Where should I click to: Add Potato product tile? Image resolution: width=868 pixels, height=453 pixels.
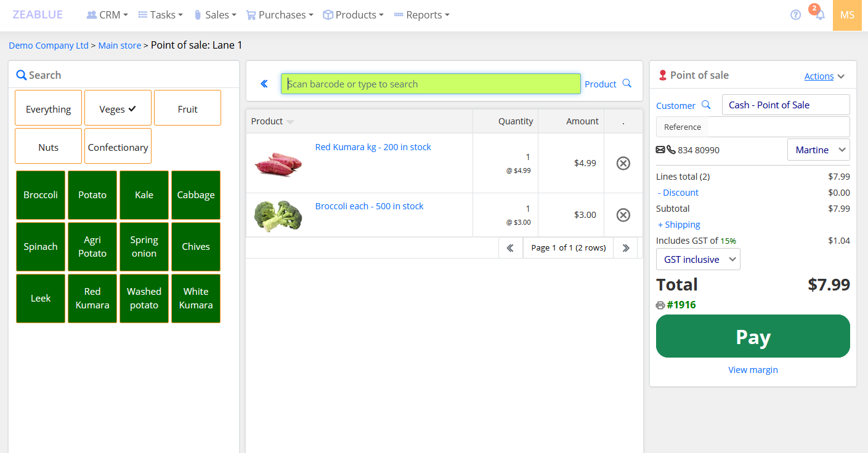click(x=92, y=195)
